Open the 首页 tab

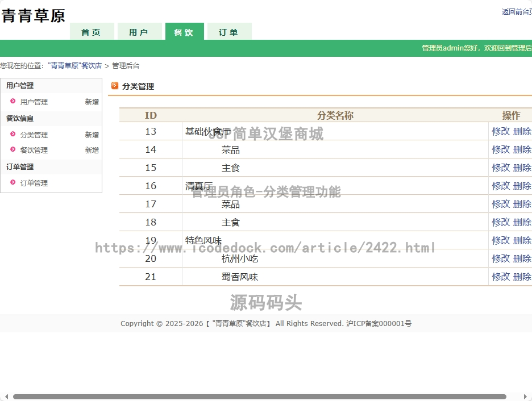tap(92, 32)
